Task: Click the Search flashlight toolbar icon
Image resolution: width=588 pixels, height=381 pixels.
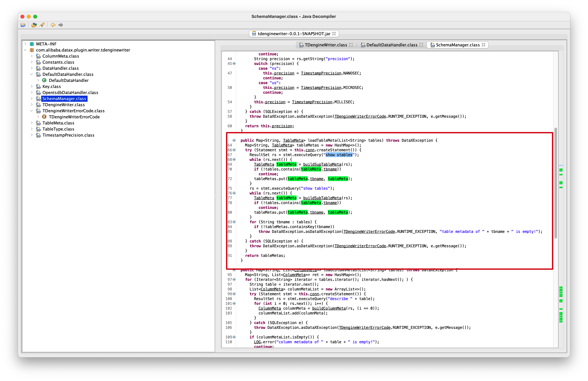Action: pos(42,25)
